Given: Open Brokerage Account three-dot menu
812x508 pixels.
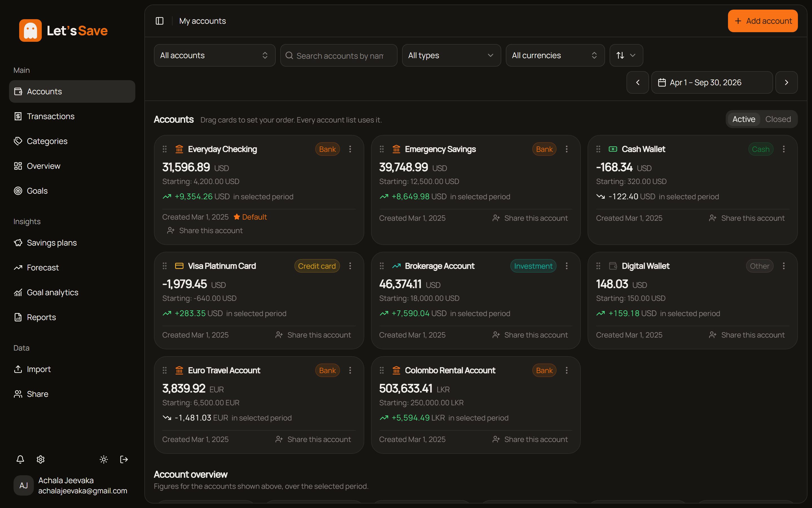Looking at the screenshot, I should 567,266.
